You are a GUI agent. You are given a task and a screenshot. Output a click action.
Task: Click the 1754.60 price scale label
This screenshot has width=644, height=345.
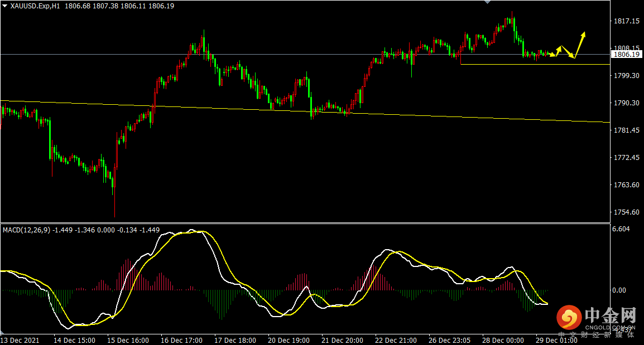coord(626,212)
